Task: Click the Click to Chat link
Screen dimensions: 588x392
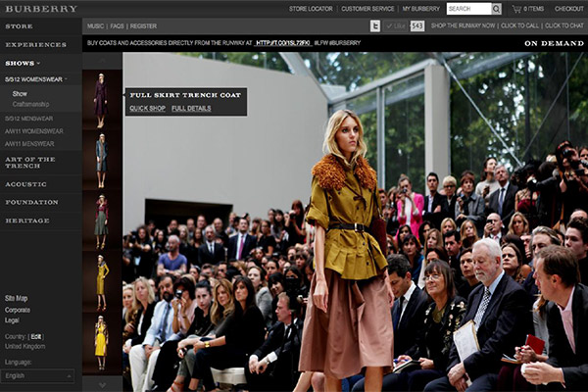Action: [564, 25]
